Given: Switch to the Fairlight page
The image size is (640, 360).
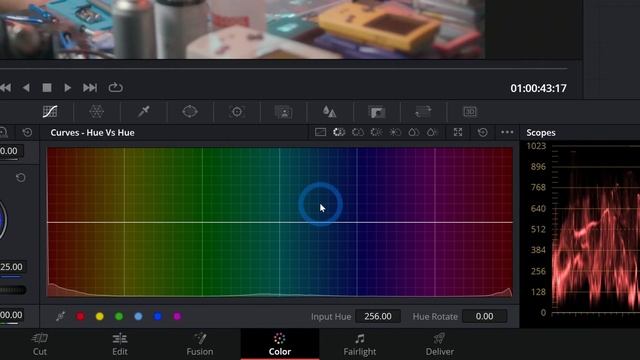Looking at the screenshot, I should 360,344.
